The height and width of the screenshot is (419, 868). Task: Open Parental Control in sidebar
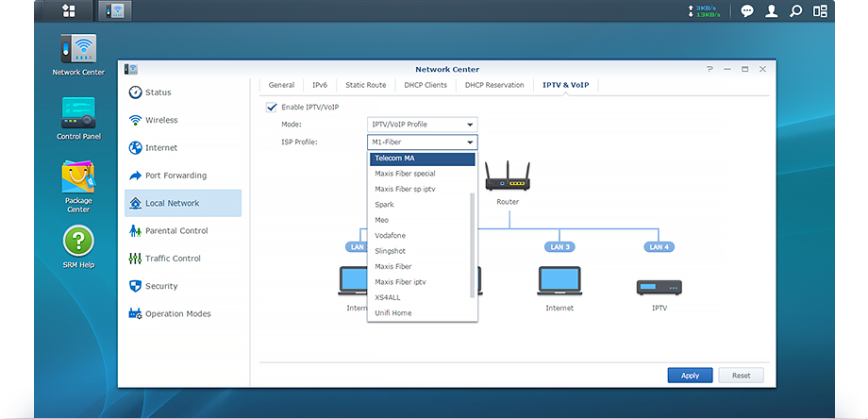176,230
